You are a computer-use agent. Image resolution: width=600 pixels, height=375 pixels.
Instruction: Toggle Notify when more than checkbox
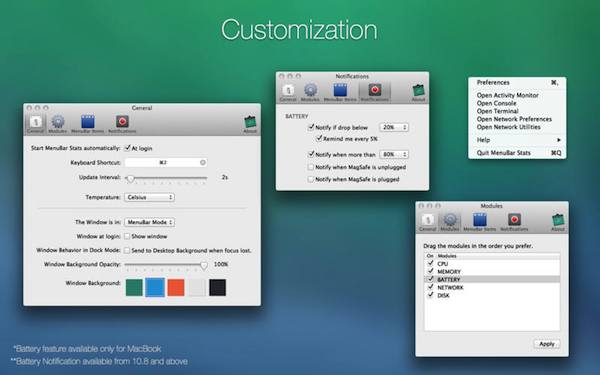[311, 155]
